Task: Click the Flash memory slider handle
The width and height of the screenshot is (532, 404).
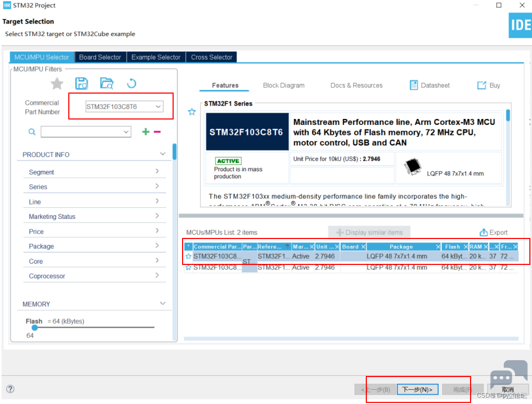Action: [x=34, y=327]
